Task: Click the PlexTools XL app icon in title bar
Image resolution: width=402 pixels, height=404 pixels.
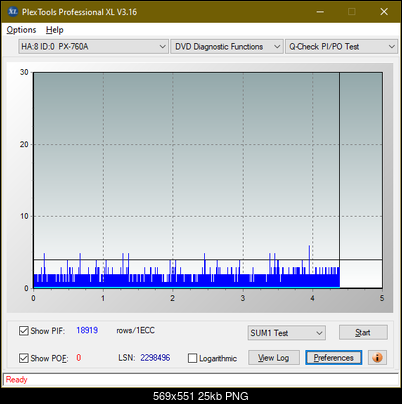Action: pos(13,12)
